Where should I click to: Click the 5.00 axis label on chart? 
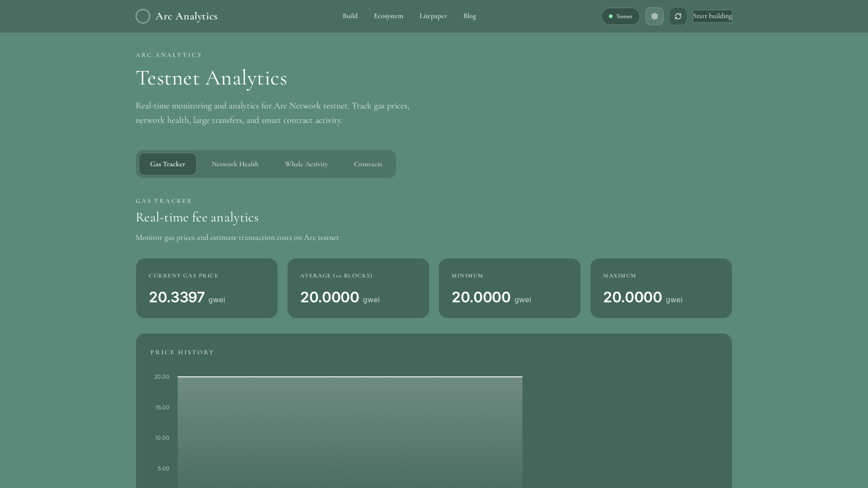click(x=164, y=469)
